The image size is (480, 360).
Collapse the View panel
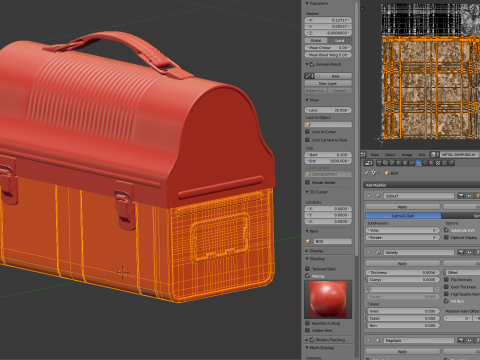(307, 100)
